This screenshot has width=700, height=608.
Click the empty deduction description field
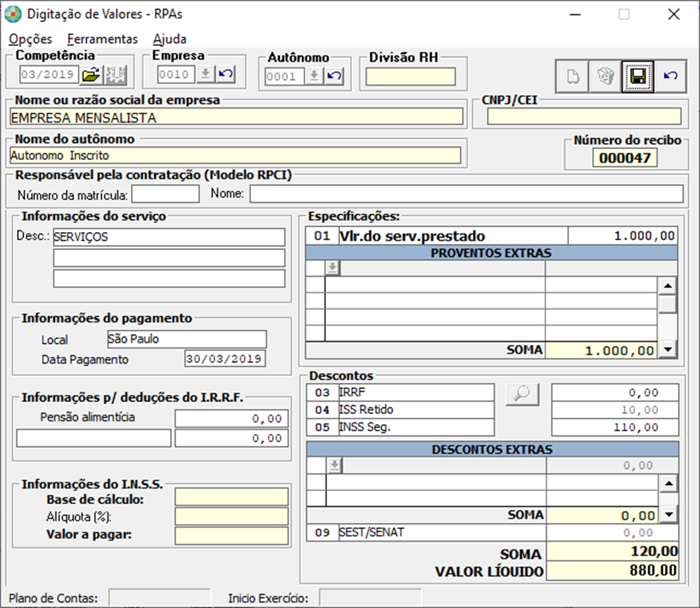(94, 438)
